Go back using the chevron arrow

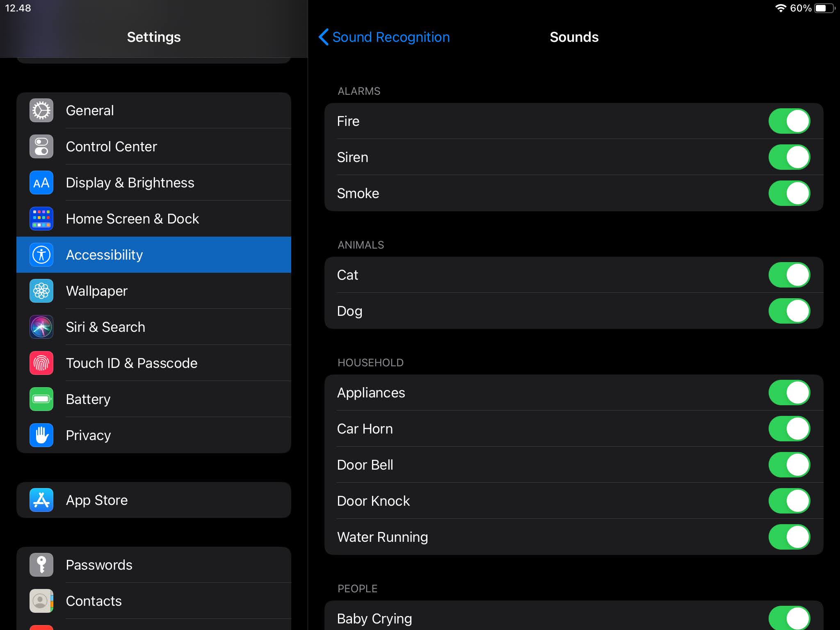pyautogui.click(x=324, y=37)
